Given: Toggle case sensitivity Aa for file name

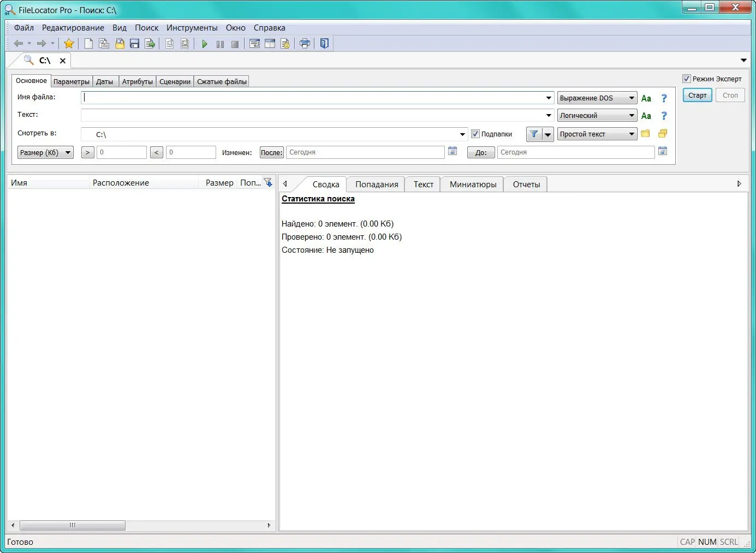Looking at the screenshot, I should point(646,98).
